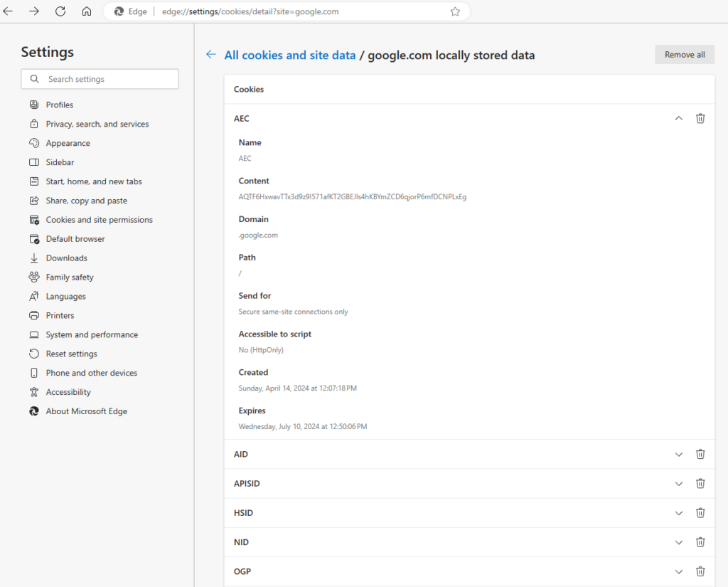Open Languages settings
The height and width of the screenshot is (587, 728).
coord(65,296)
